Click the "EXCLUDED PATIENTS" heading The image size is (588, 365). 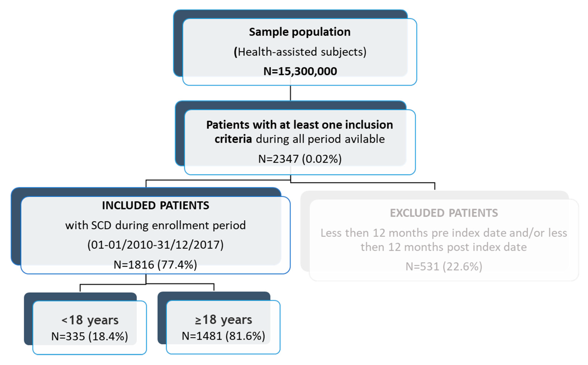point(444,213)
